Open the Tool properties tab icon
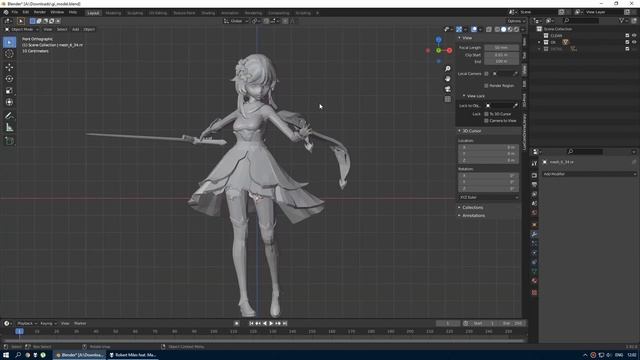The height and width of the screenshot is (360, 640). point(534,163)
